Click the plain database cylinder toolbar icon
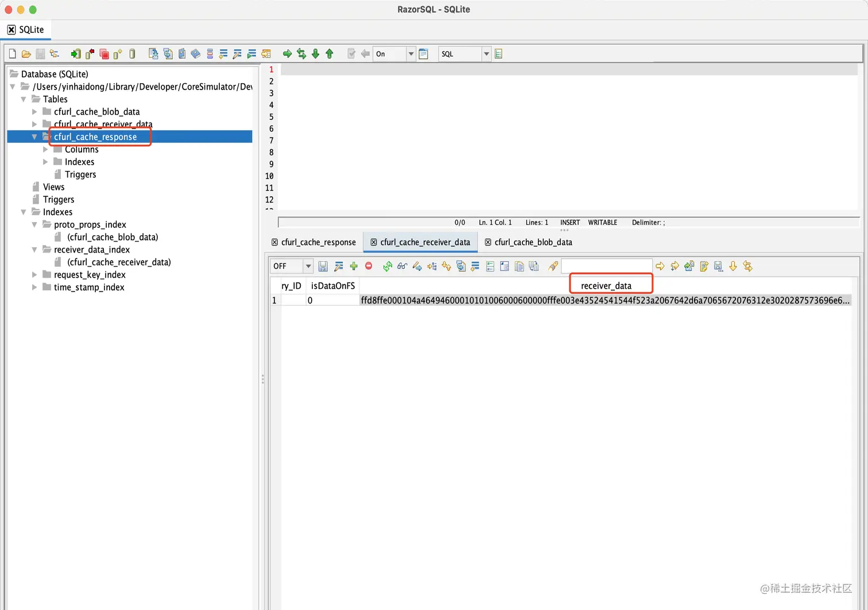This screenshot has height=610, width=868. coord(132,54)
